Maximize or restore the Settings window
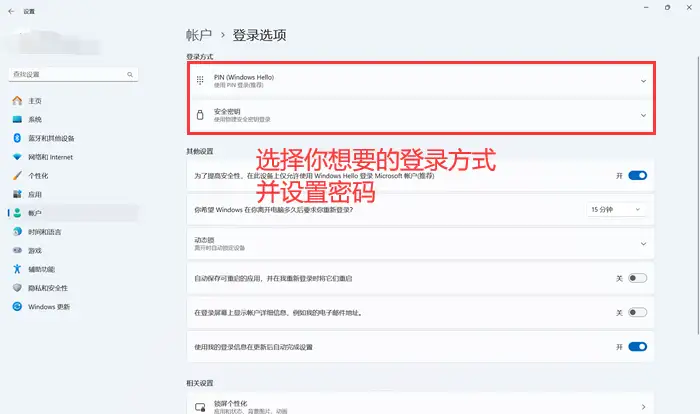Viewport: 700px width, 414px height. (x=667, y=8)
